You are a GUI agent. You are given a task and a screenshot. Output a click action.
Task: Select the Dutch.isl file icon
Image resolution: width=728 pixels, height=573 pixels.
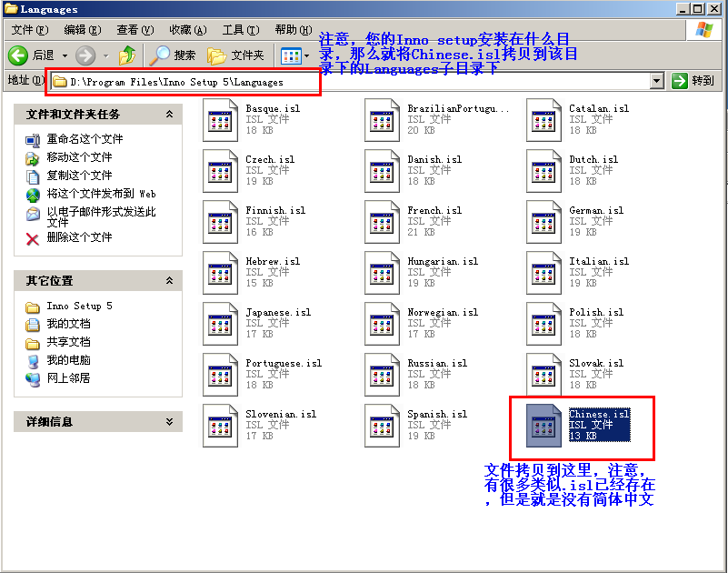click(x=544, y=171)
